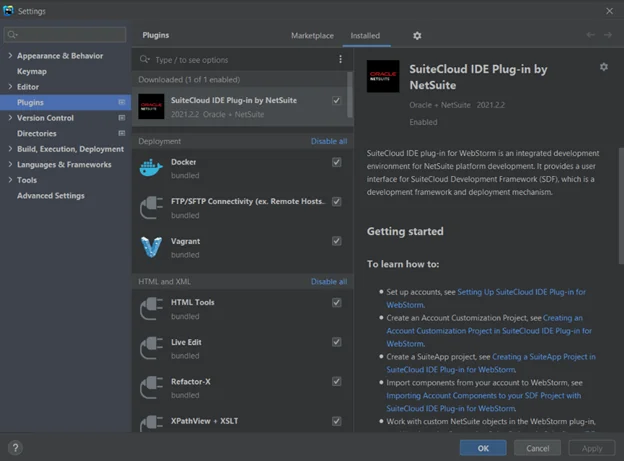Click the Cancel button
This screenshot has height=461, width=624.
tap(538, 448)
